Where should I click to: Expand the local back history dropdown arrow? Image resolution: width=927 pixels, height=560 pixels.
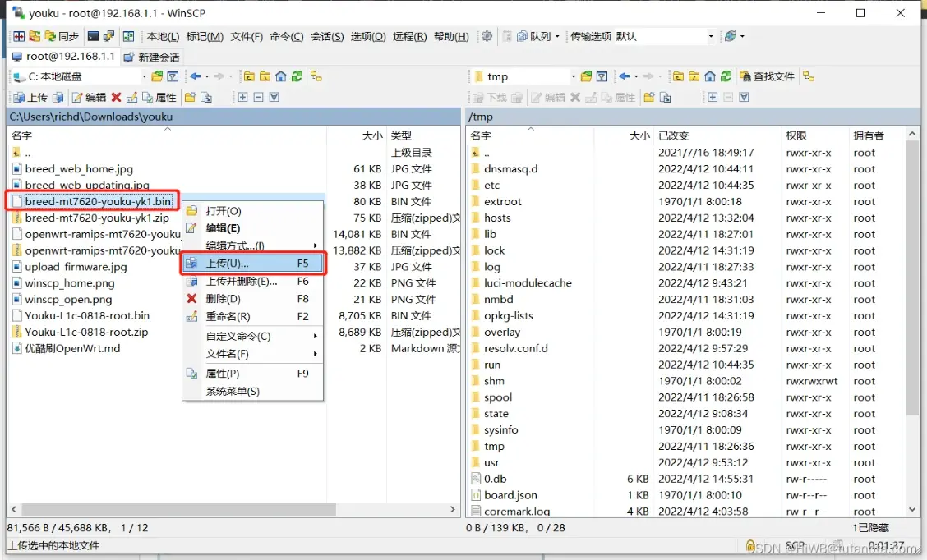[207, 77]
